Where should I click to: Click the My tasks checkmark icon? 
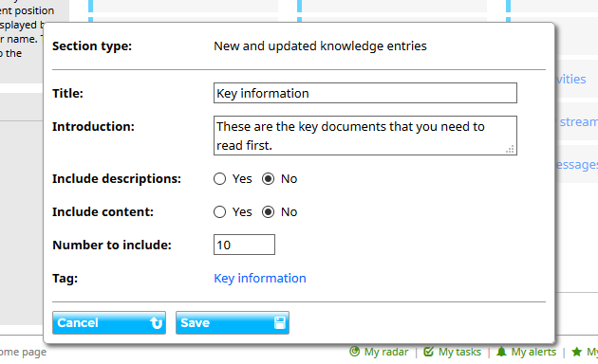click(429, 352)
